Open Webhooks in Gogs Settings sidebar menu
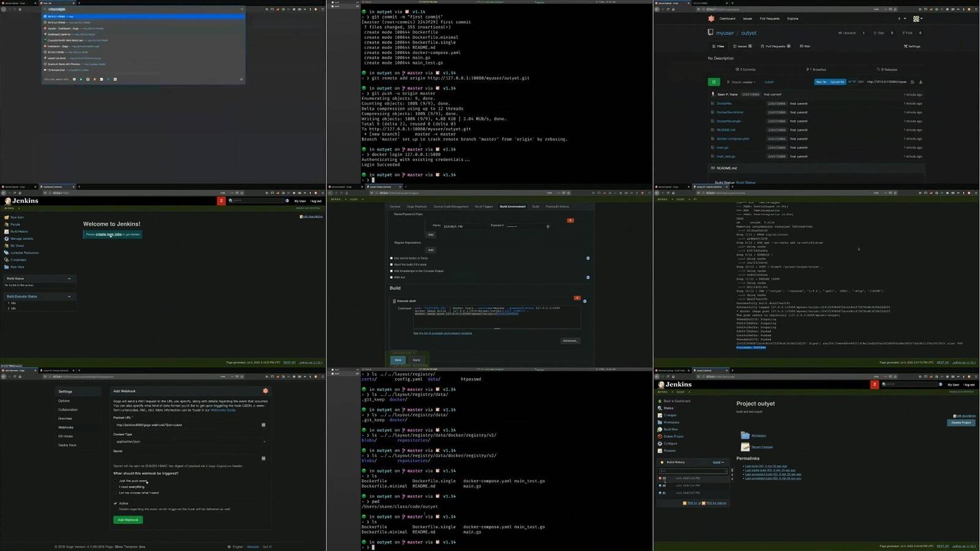 click(66, 427)
